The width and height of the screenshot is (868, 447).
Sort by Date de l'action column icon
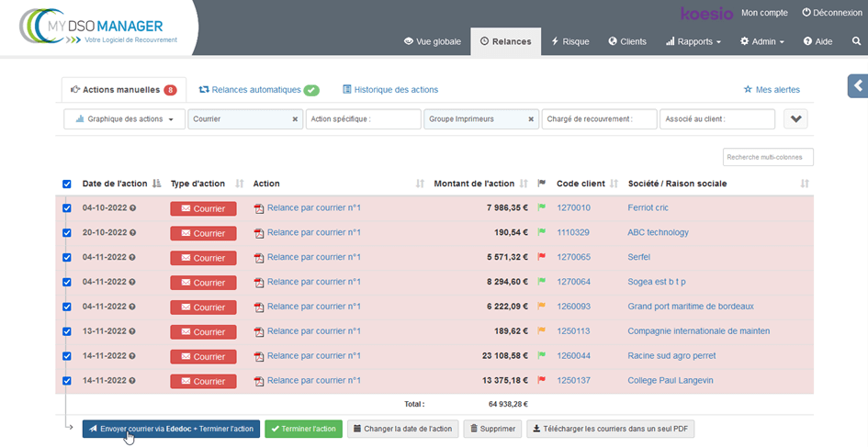pyautogui.click(x=156, y=184)
